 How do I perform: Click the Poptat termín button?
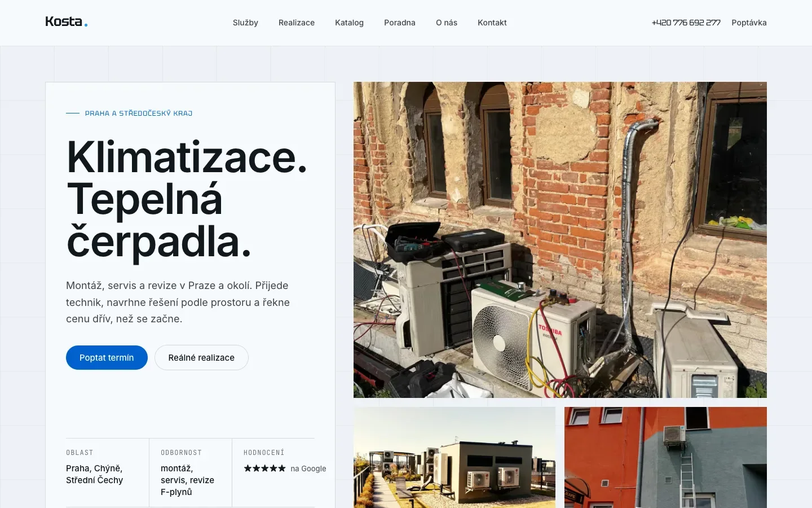click(107, 357)
